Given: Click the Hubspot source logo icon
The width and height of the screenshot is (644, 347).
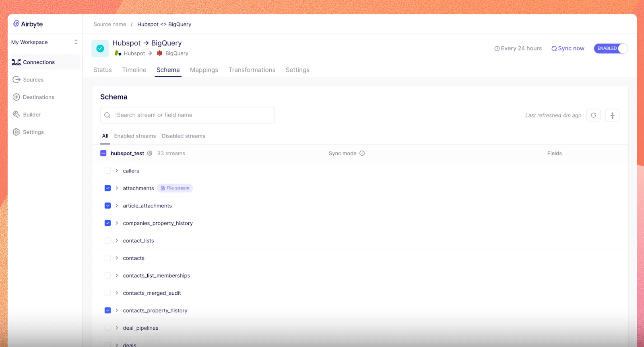Looking at the screenshot, I should [x=118, y=53].
